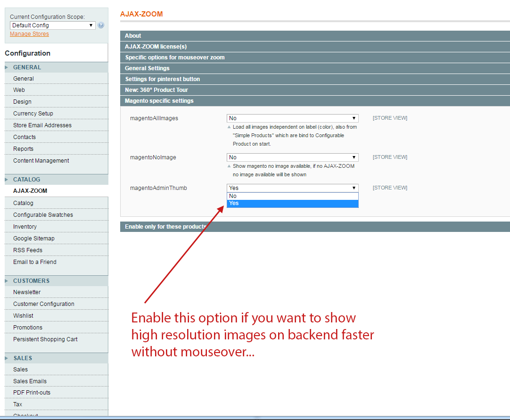Open the Current Configuration Scope dropdown
The width and height of the screenshot is (510, 420).
coord(53,25)
